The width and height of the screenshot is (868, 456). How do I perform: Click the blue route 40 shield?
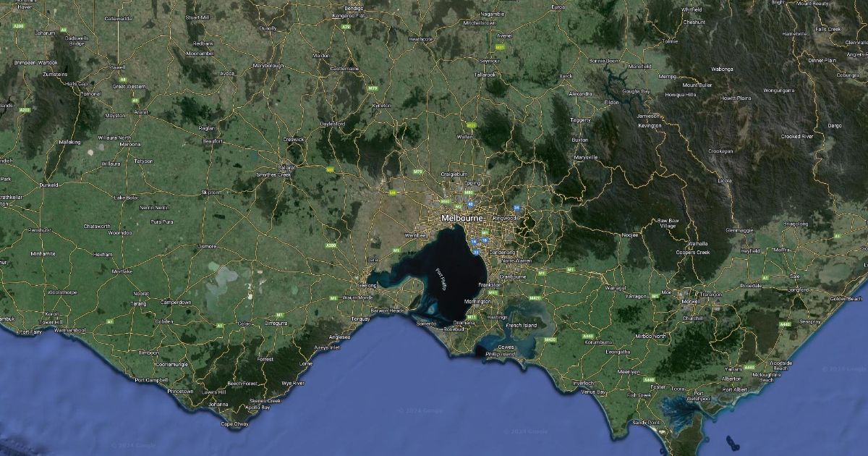(471, 205)
